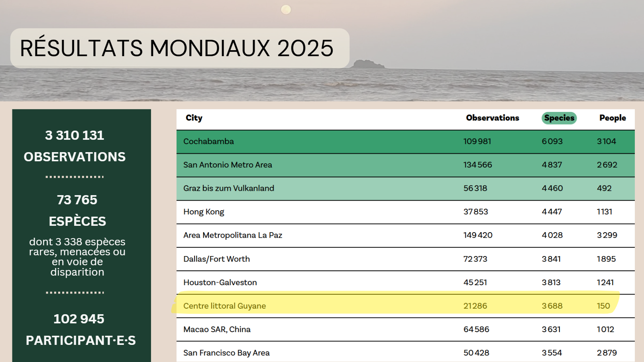644x362 pixels.
Task: Select San Antonio Metro Area entry
Action: pos(228,165)
